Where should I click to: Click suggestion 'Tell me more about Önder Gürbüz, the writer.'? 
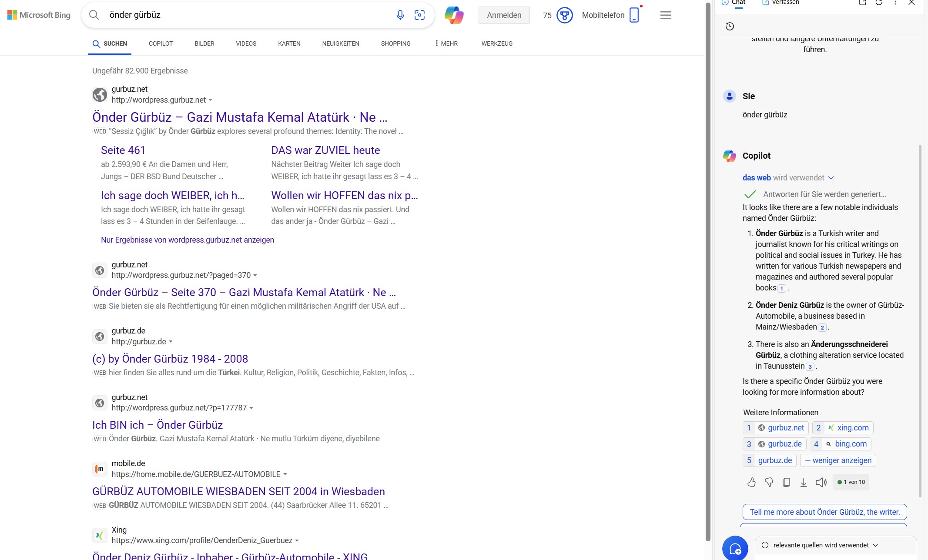point(824,512)
